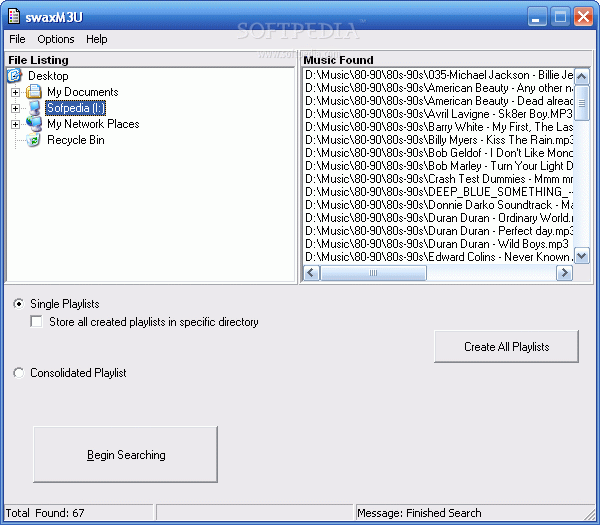Click the Music Found scroll up arrow
Screen dimensions: 600x525
click(x=582, y=77)
